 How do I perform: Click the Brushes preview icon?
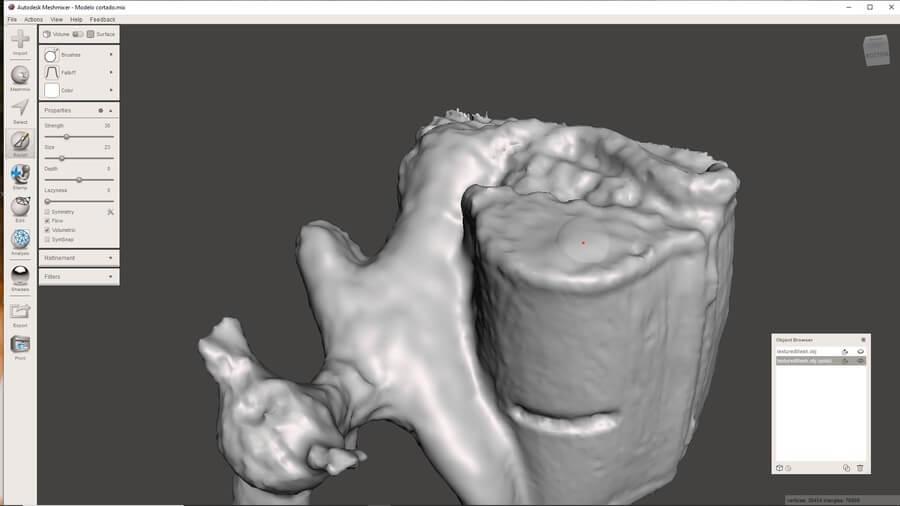[52, 55]
